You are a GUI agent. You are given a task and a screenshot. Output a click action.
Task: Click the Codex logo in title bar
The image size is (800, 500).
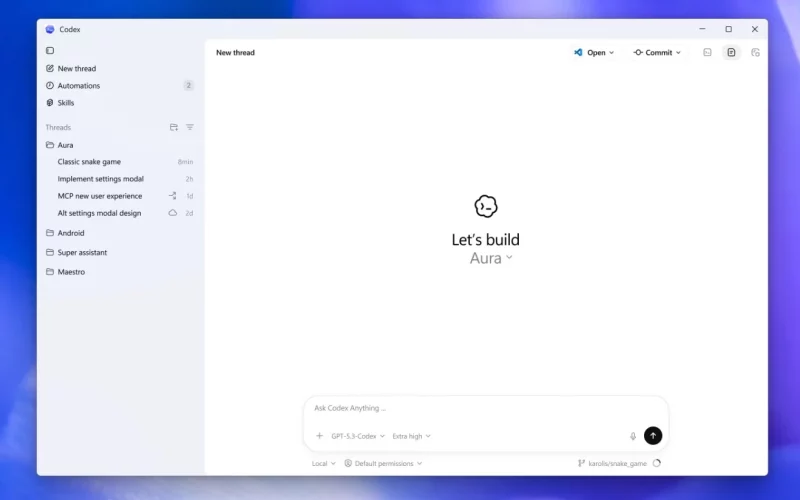click(x=50, y=29)
